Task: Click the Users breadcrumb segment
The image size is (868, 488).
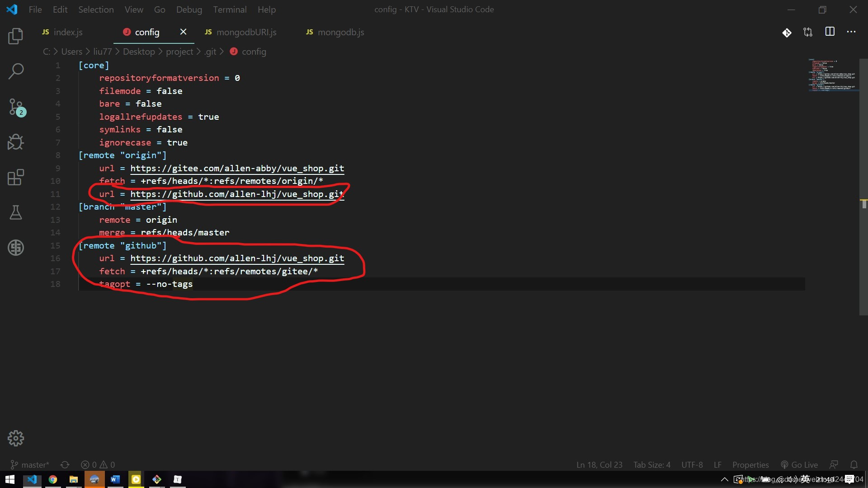Action: pos(72,52)
